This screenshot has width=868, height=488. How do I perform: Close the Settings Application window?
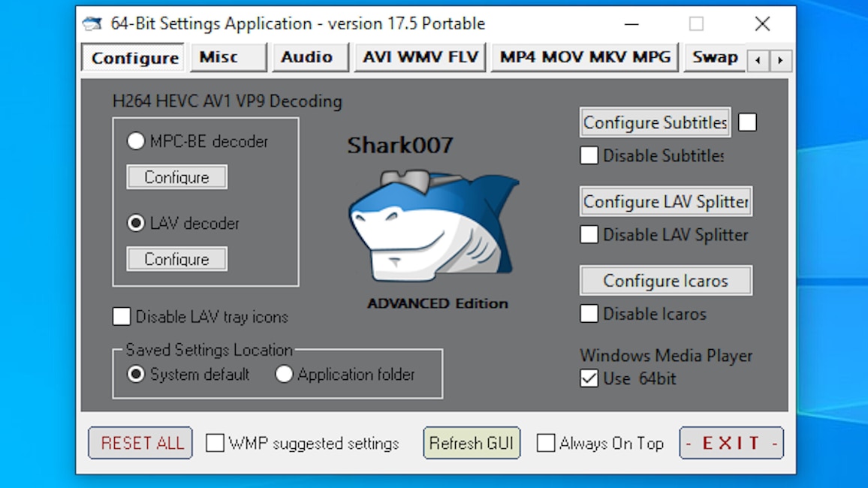click(x=762, y=24)
